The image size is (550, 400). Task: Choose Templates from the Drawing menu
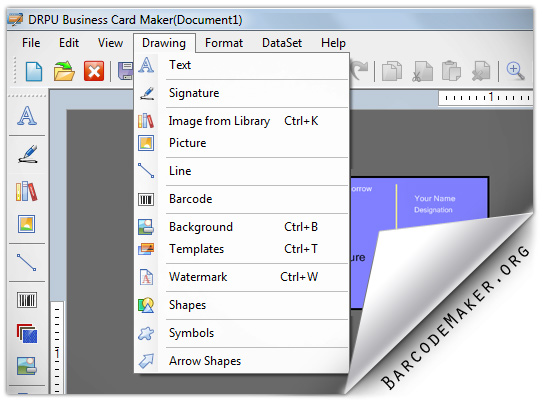point(242,249)
